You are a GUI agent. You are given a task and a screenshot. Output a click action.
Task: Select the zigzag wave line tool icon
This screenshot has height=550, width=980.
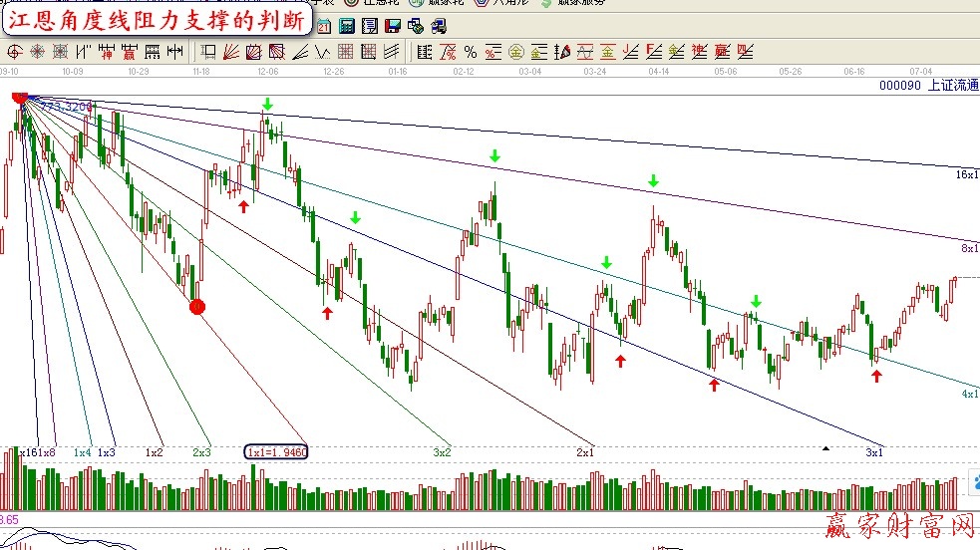[321, 52]
